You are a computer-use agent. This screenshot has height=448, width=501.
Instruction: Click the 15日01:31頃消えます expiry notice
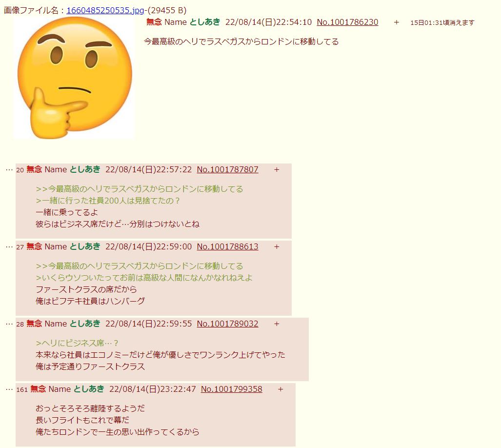point(442,22)
